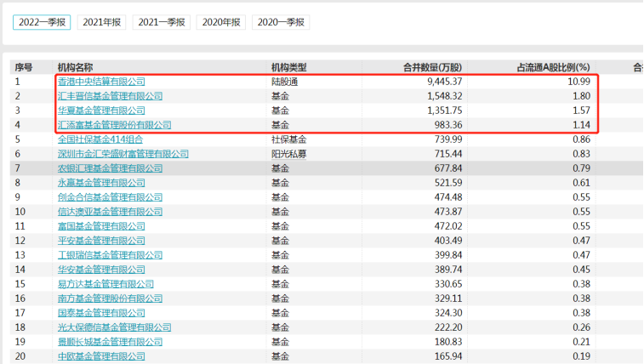644x364 pixels.
Task: Open 汇添富基金管理股份有限公司 link
Action: coord(115,125)
